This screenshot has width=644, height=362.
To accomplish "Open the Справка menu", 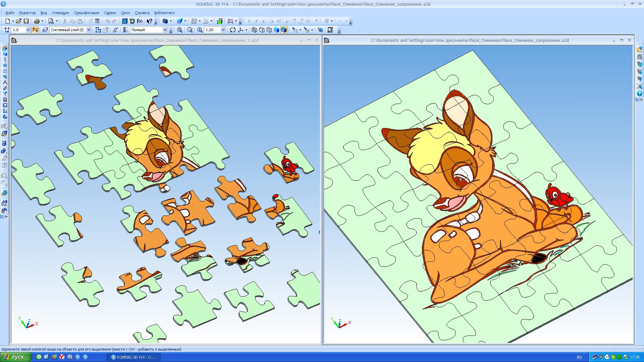I will coord(142,13).
